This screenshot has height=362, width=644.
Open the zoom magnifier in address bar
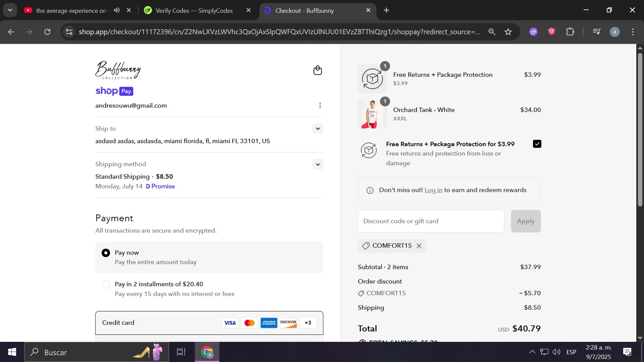click(492, 32)
